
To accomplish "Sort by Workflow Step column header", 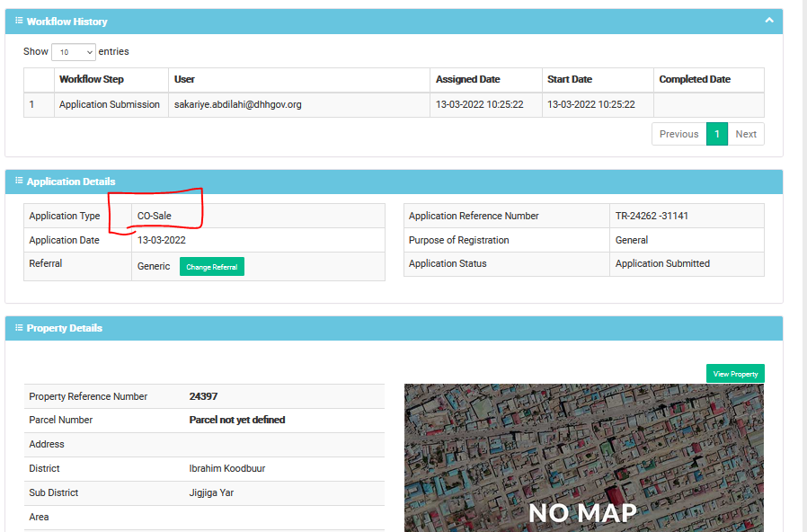I will [x=111, y=80].
